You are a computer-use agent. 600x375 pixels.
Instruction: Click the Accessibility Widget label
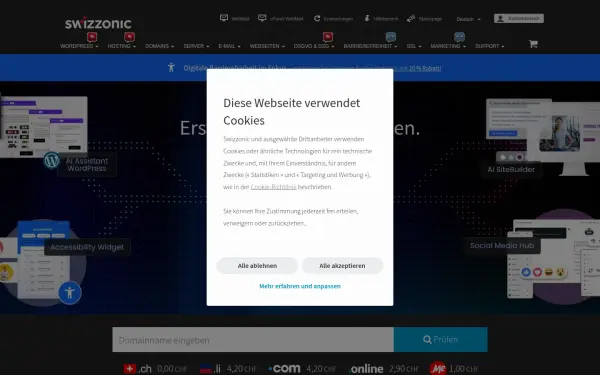pyautogui.click(x=87, y=247)
